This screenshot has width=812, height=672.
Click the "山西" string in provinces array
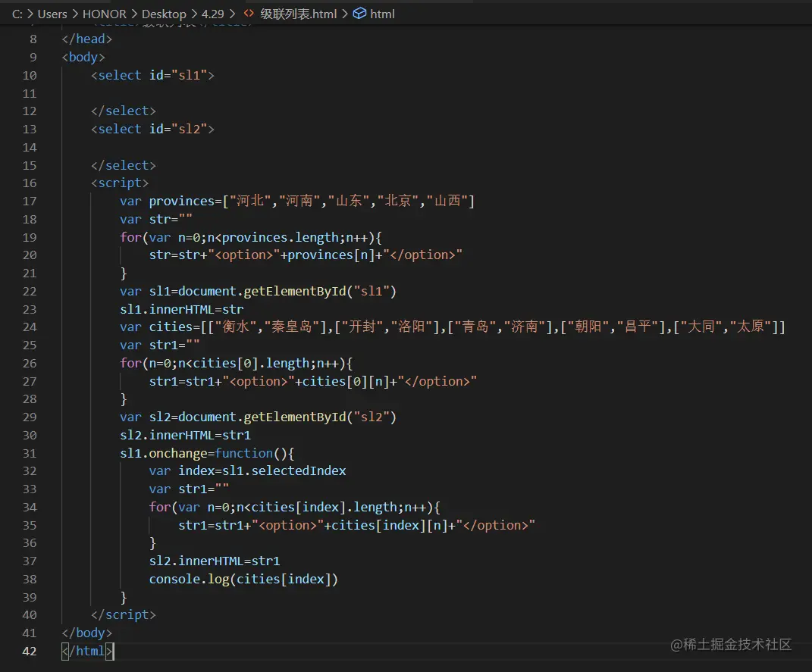click(x=447, y=201)
